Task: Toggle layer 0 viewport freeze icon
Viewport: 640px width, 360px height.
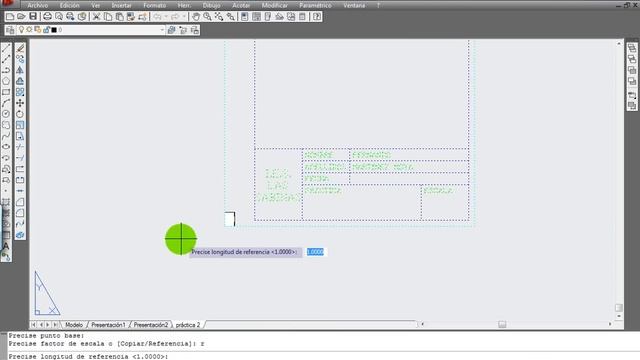Action: pos(38,30)
